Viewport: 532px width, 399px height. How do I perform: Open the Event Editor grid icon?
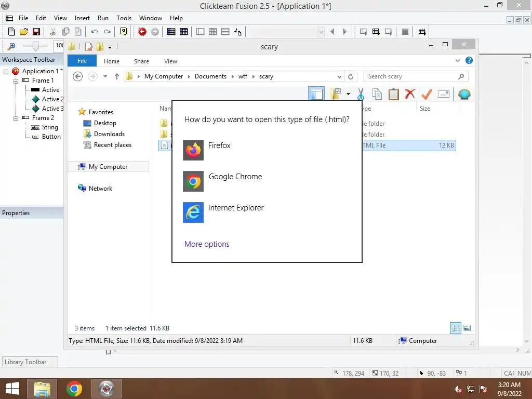[x=212, y=32]
